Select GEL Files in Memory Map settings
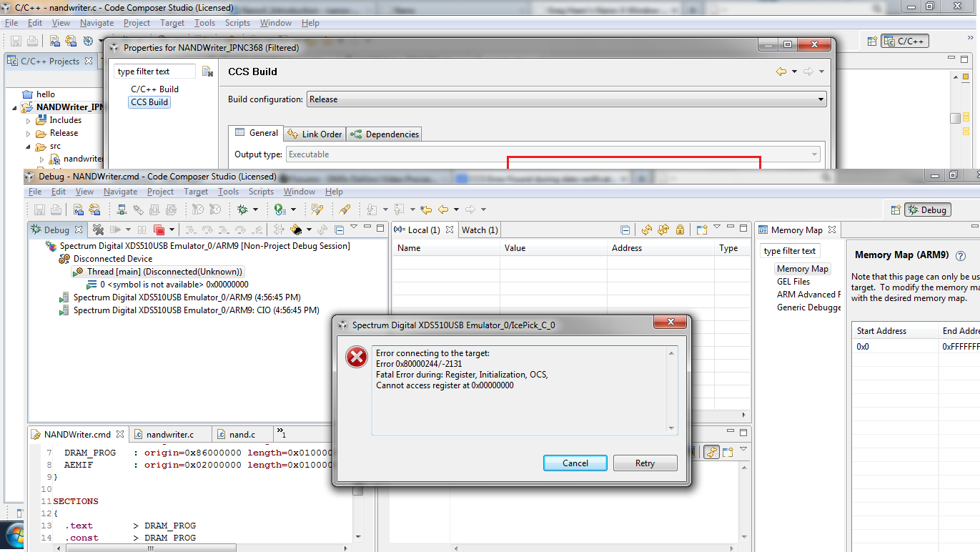Screen dimensions: 980x552 [x=793, y=282]
